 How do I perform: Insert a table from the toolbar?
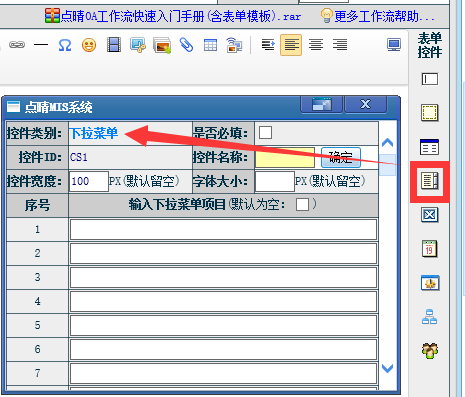click(210, 45)
